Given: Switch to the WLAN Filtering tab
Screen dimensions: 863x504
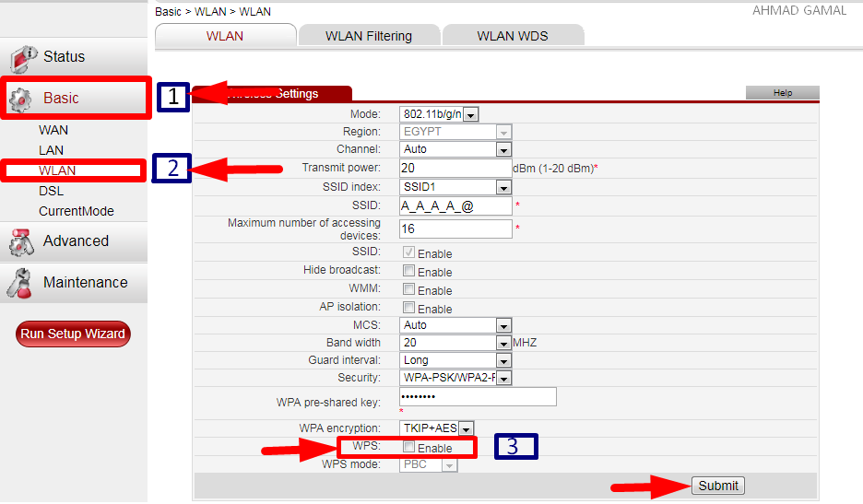Looking at the screenshot, I should (x=369, y=36).
